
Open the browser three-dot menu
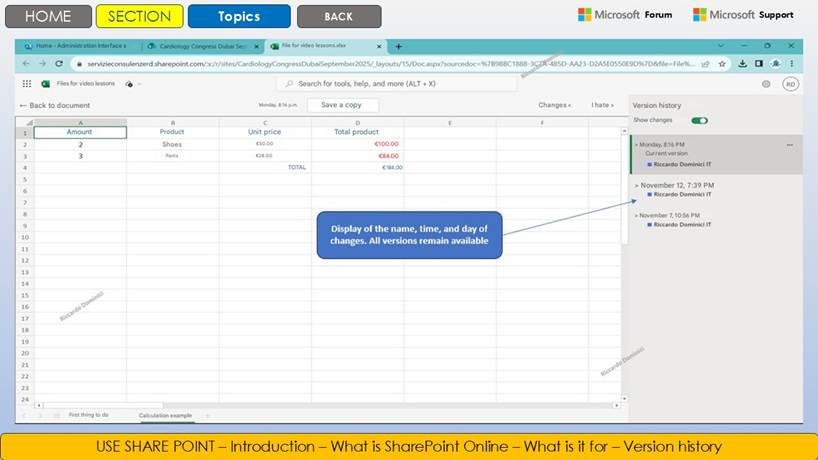click(792, 63)
